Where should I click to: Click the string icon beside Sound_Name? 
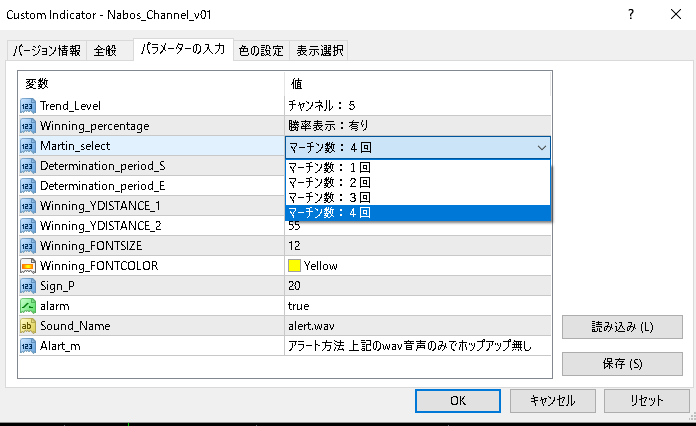click(x=28, y=326)
